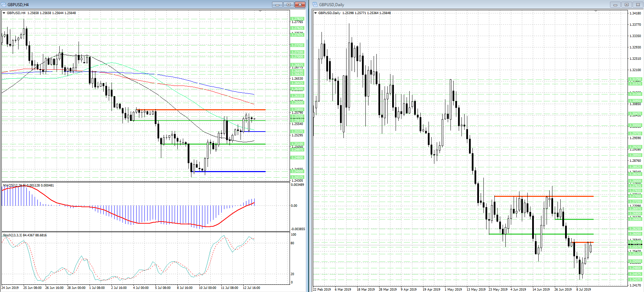The width and height of the screenshot is (644, 292).
Task: Click the 2 Jul 16:00 time label
Action: tap(119, 288)
